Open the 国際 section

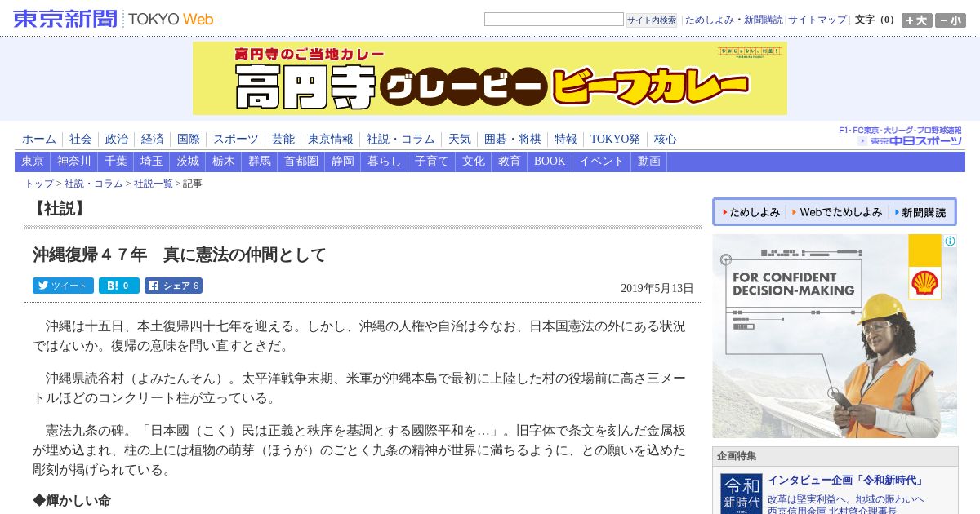(189, 139)
